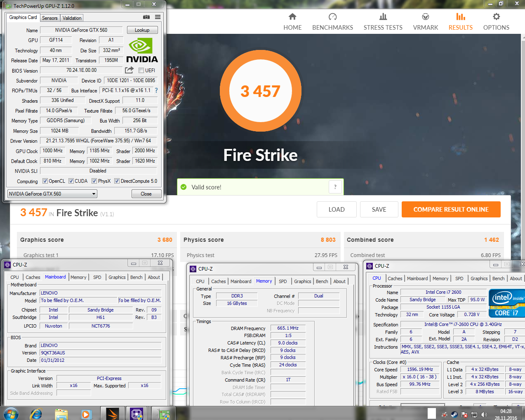Click the Graphics score 3 680 value

click(x=165, y=240)
